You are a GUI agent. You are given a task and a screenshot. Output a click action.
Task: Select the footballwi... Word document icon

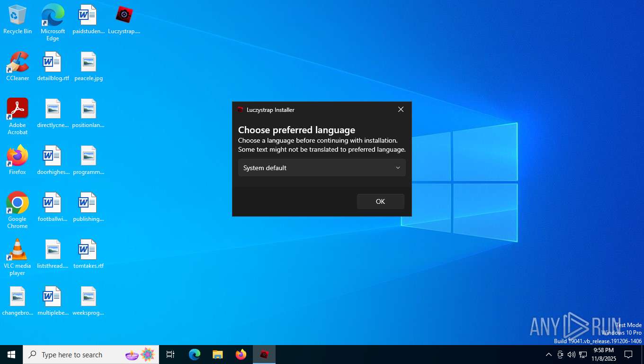53,208
